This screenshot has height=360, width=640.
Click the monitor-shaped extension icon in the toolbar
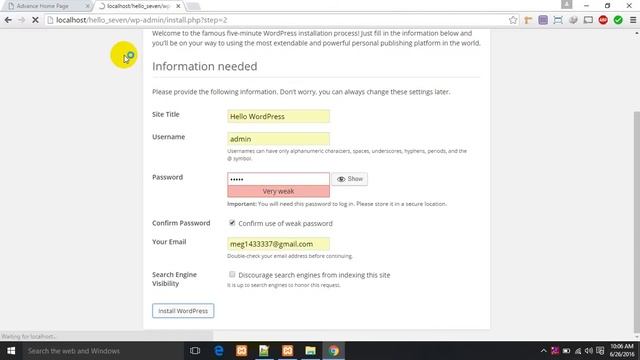pos(588,20)
